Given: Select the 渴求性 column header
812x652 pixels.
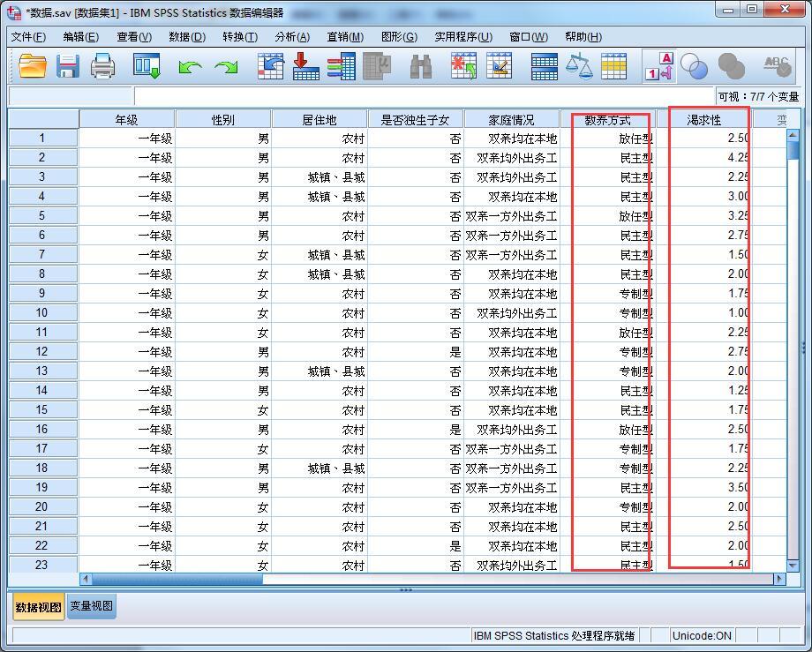Looking at the screenshot, I should [704, 118].
